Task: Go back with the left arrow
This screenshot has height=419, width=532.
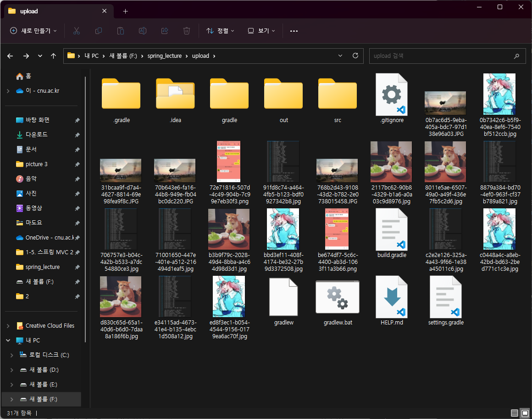Action: click(x=10, y=56)
